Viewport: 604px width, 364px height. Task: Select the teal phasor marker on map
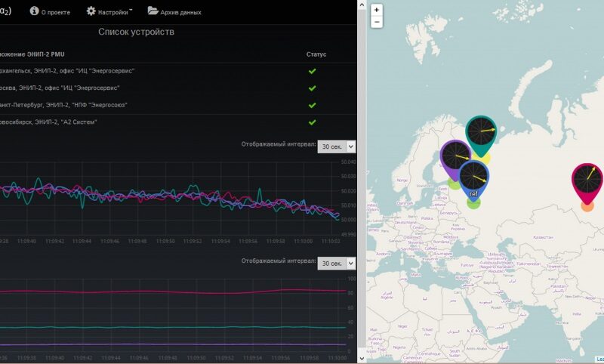479,133
